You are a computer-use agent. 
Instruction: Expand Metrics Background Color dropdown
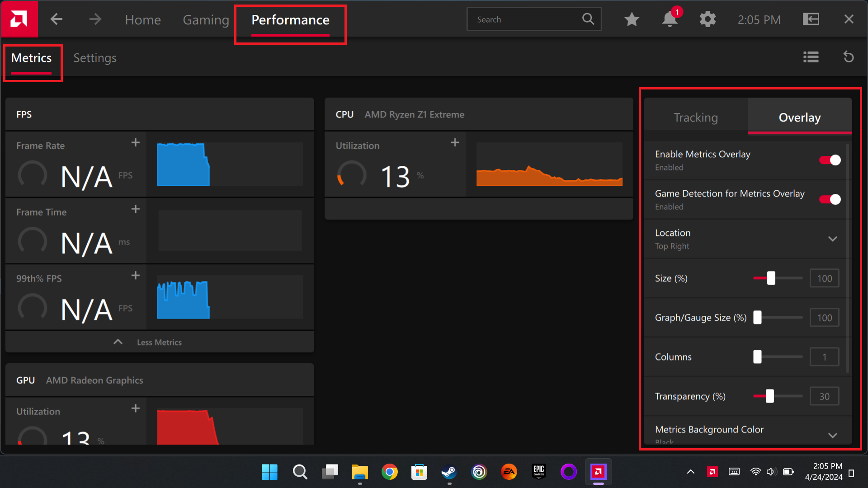(x=832, y=435)
